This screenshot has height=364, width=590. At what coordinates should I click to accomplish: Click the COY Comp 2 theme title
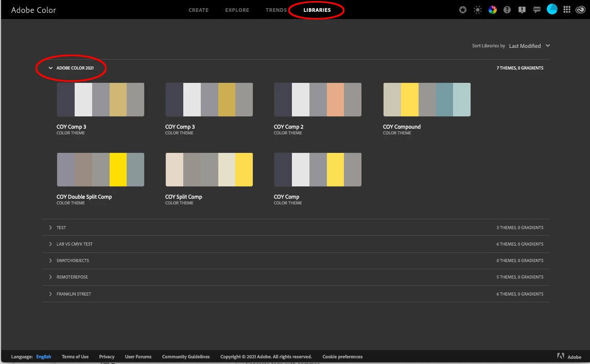pyautogui.click(x=289, y=127)
